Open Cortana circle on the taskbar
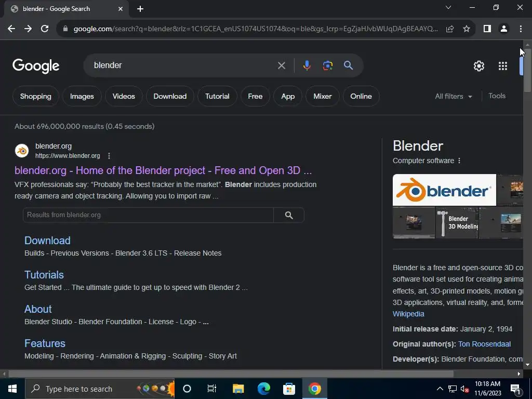 [x=187, y=389]
